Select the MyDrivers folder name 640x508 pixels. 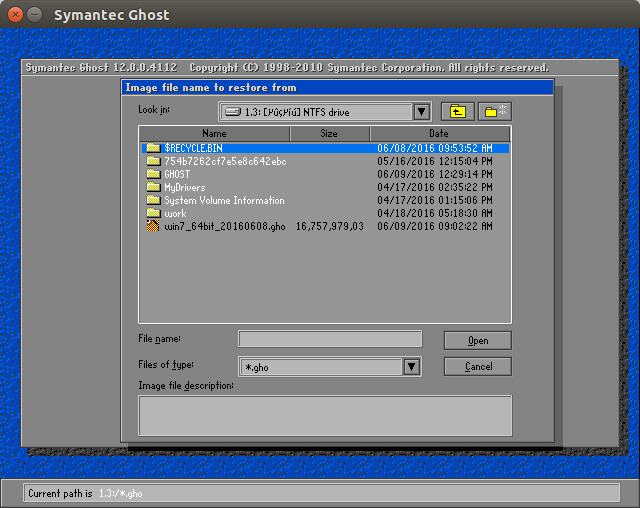tap(184, 187)
